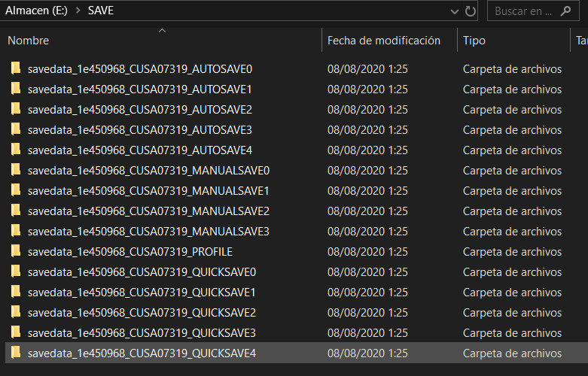Click the modification date of MANUALSAVE2 row
Image resolution: width=588 pixels, height=376 pixels.
[367, 211]
